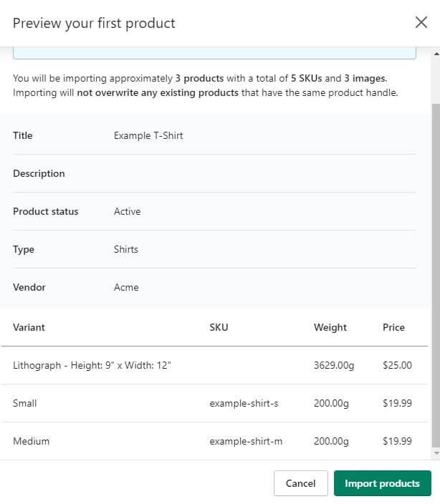
Task: Click the $25.00 price cell
Action: tap(397, 365)
